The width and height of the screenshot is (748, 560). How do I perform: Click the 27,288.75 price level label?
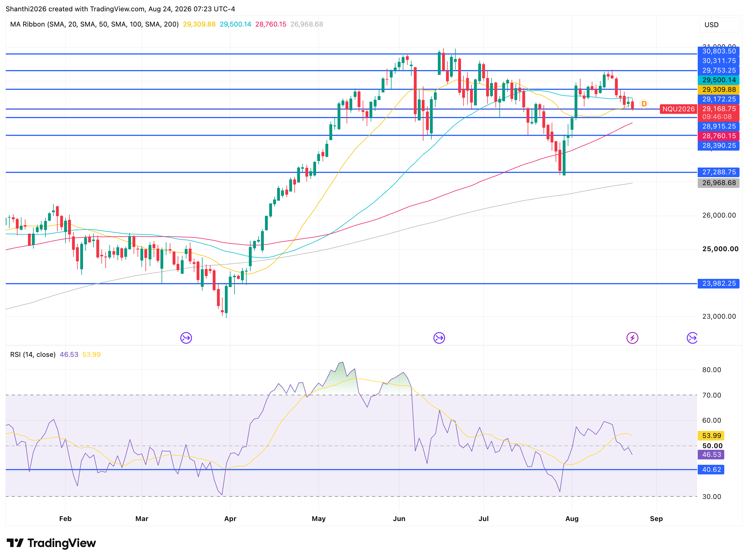point(719,172)
